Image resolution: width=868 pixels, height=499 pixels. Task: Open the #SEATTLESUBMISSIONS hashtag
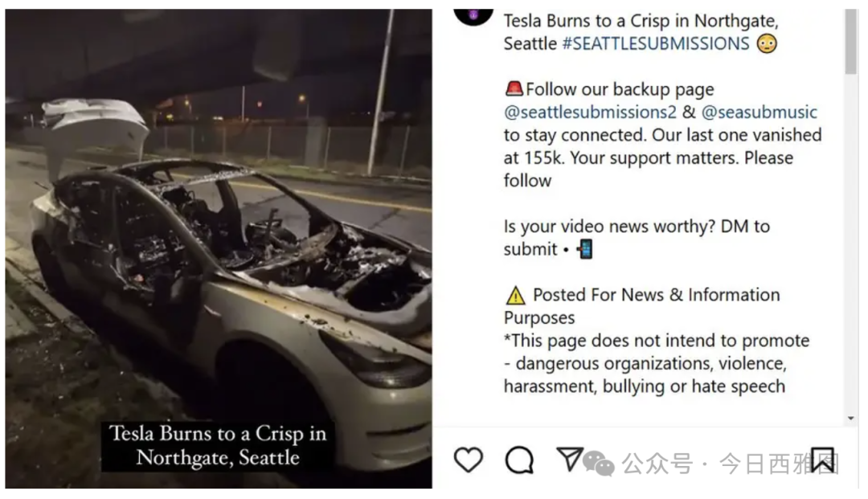coord(656,43)
